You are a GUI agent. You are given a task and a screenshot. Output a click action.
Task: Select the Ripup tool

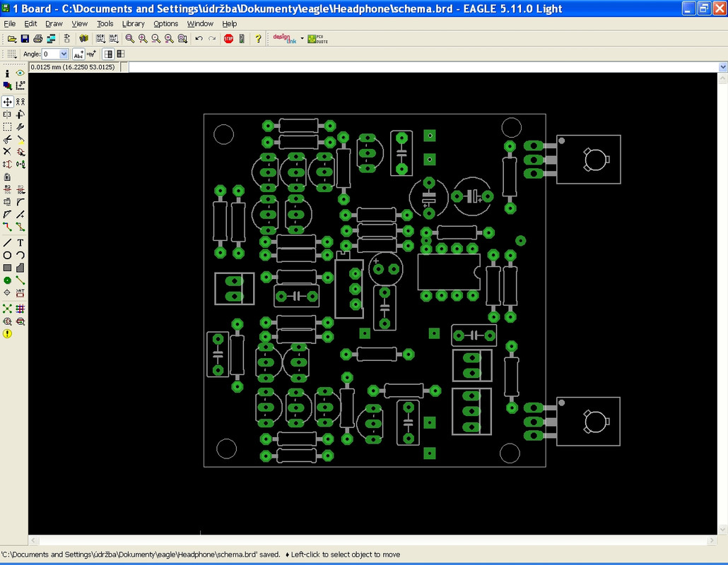coord(20,227)
